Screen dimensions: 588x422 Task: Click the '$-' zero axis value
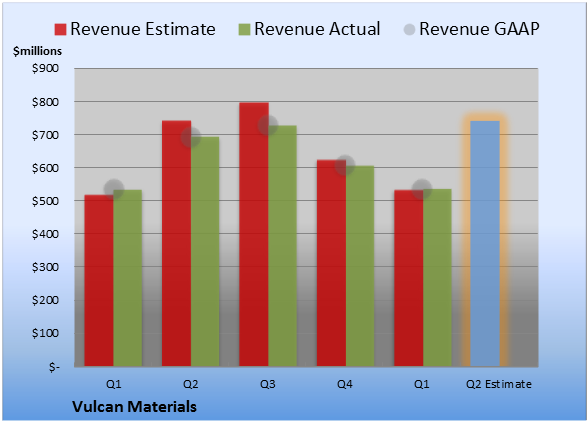pos(54,366)
